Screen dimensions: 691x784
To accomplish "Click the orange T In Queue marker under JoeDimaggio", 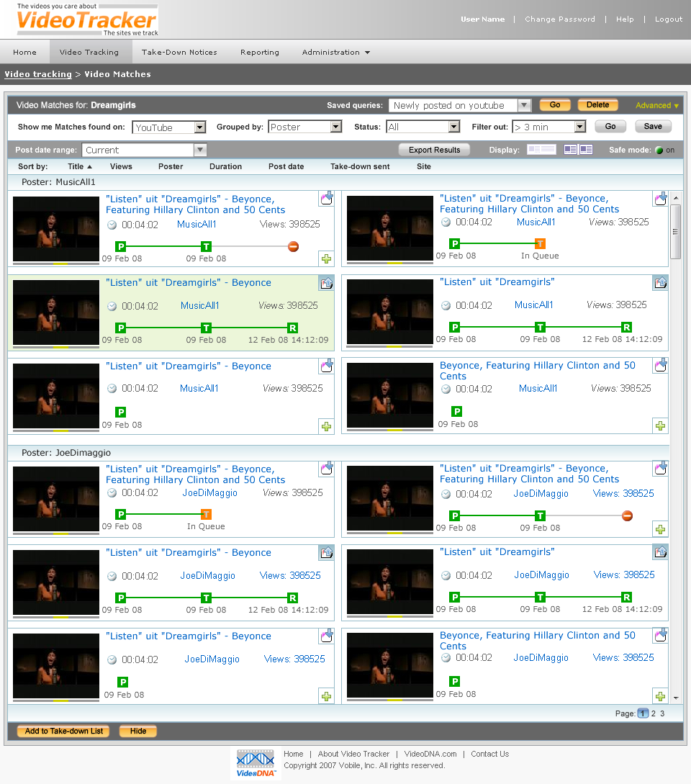I will pos(206,514).
